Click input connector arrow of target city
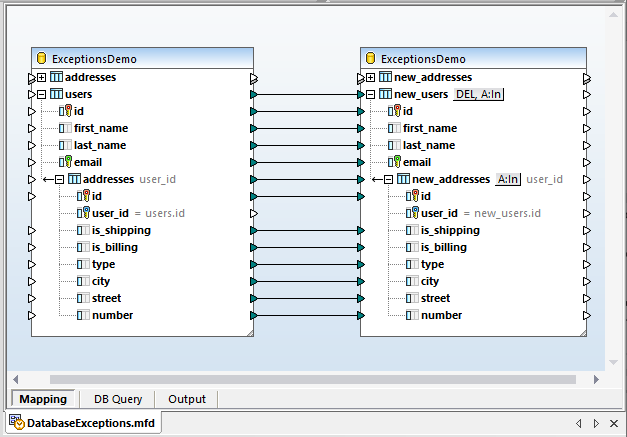This screenshot has width=627, height=437. 363,281
